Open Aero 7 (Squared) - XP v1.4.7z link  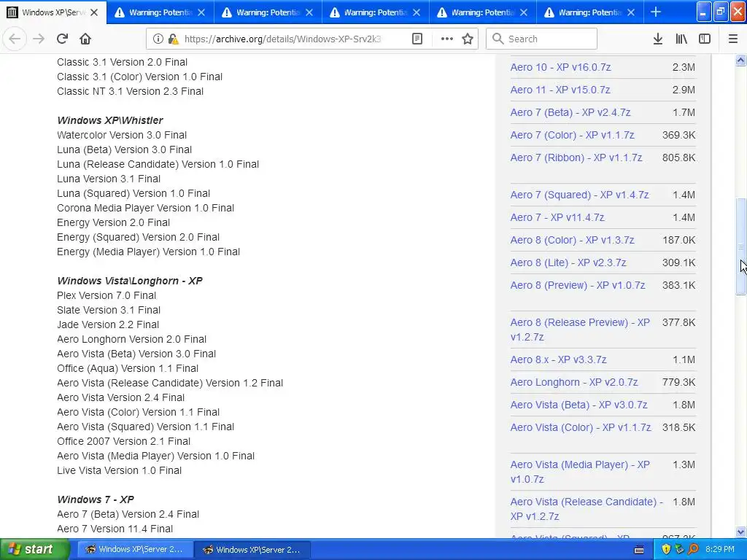[x=579, y=195]
